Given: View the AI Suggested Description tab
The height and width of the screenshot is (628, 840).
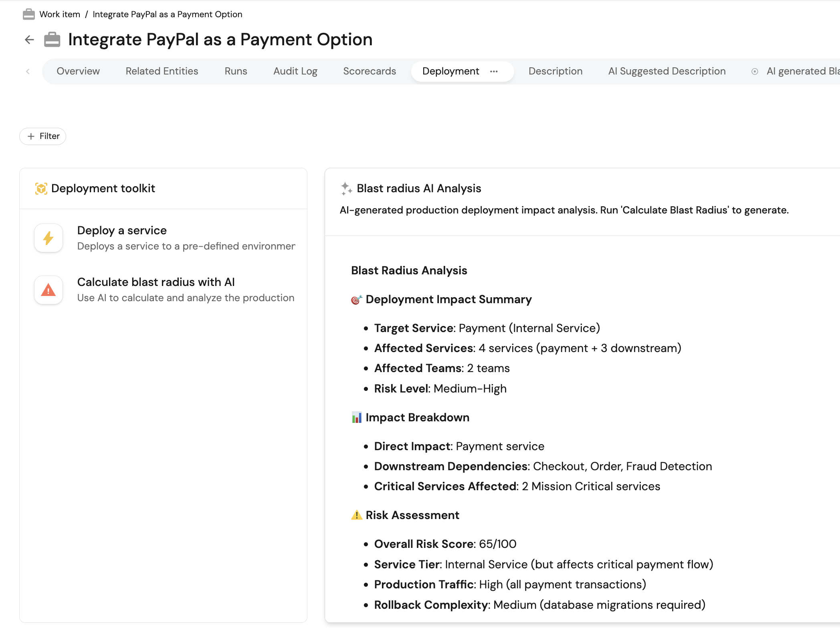Looking at the screenshot, I should pos(666,71).
